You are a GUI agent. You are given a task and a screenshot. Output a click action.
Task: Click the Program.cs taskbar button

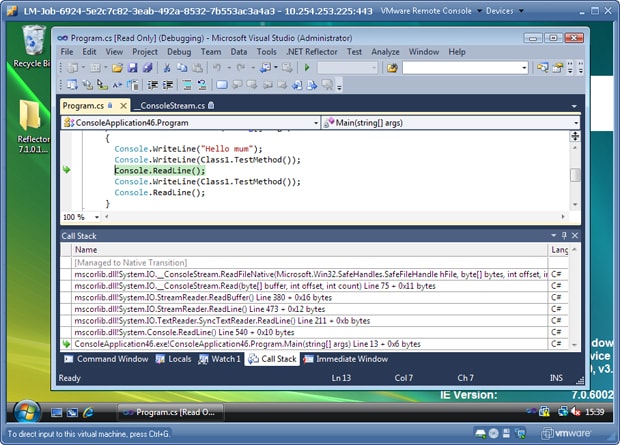pyautogui.click(x=170, y=413)
